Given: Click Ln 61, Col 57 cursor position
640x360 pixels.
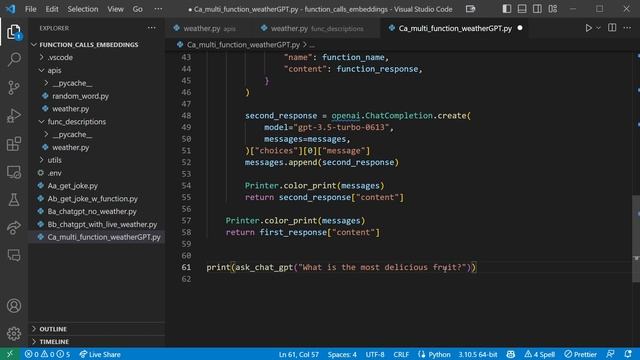Looking at the screenshot, I should (299, 354).
